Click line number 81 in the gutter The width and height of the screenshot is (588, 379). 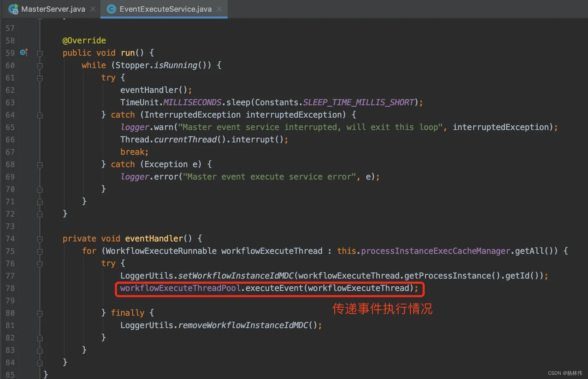point(10,326)
